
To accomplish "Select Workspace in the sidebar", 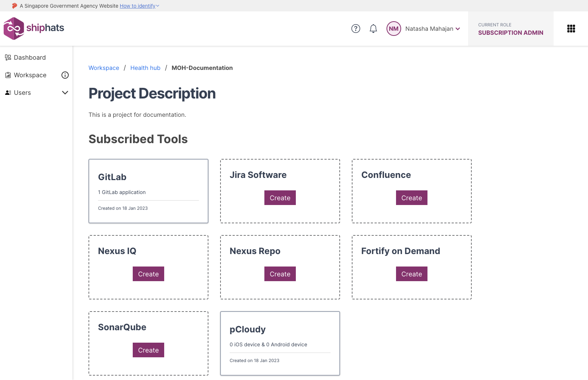I will 30,75.
